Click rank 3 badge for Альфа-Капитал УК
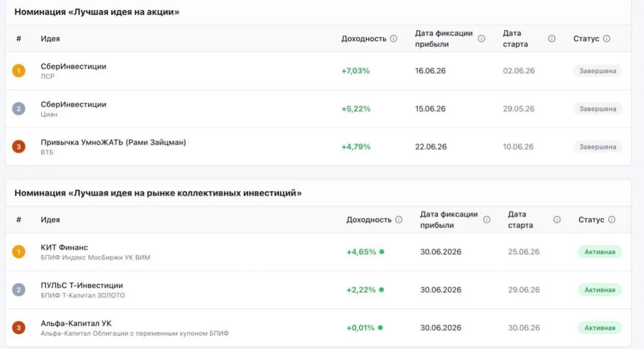 [19, 328]
